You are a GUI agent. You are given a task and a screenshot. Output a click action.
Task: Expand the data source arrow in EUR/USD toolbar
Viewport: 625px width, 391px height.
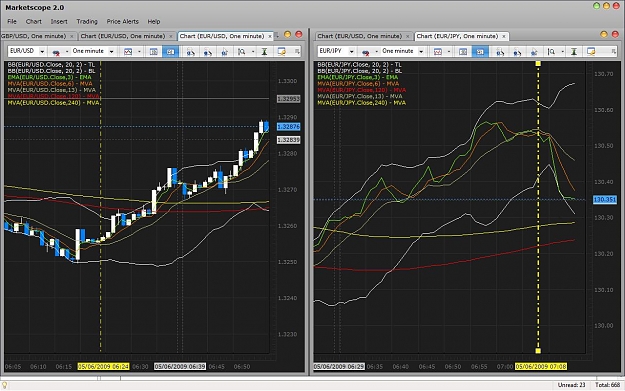point(67,51)
